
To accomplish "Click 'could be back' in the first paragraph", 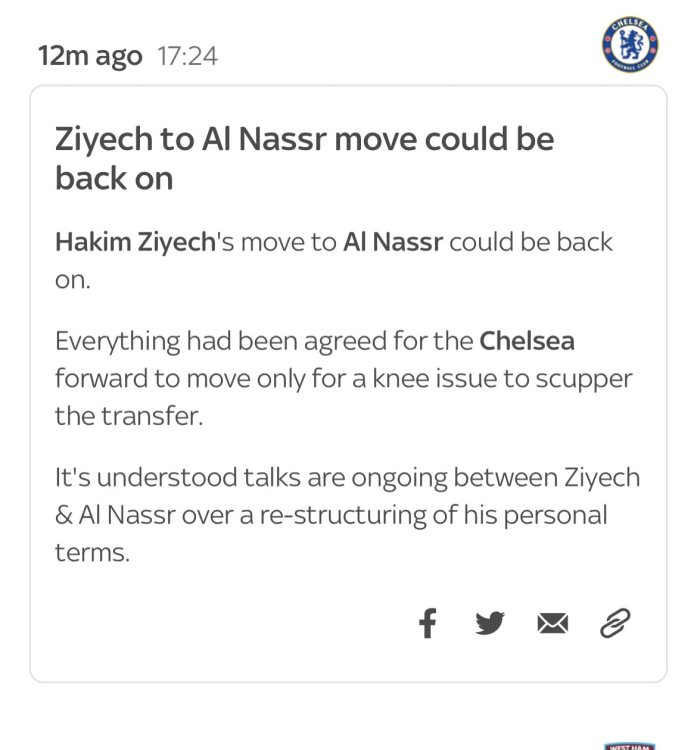I will [531, 242].
